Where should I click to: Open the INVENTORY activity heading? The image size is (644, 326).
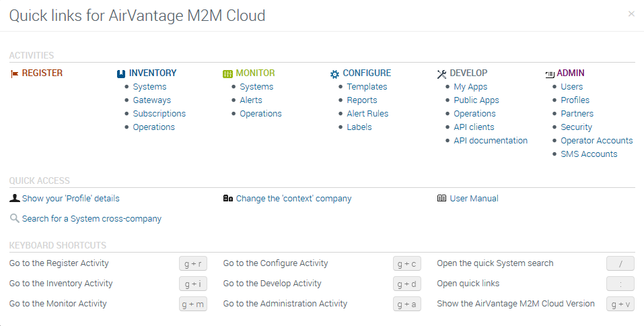click(x=153, y=73)
